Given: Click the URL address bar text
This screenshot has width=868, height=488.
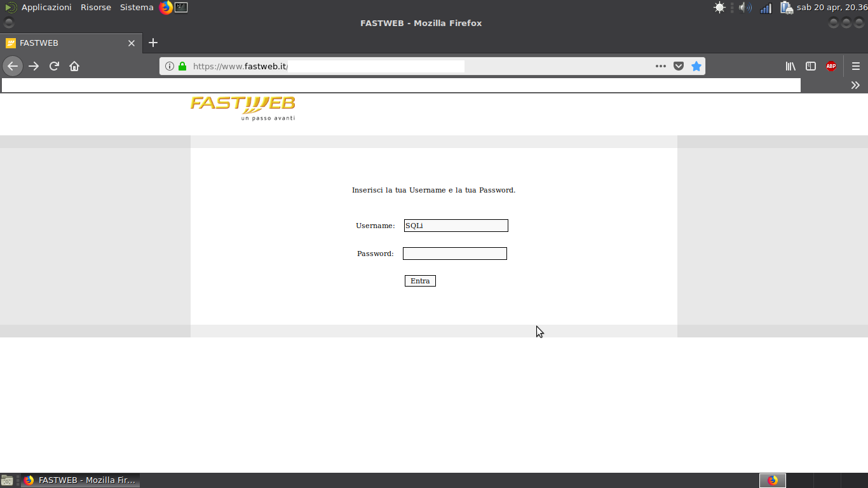Looking at the screenshot, I should click(x=240, y=66).
